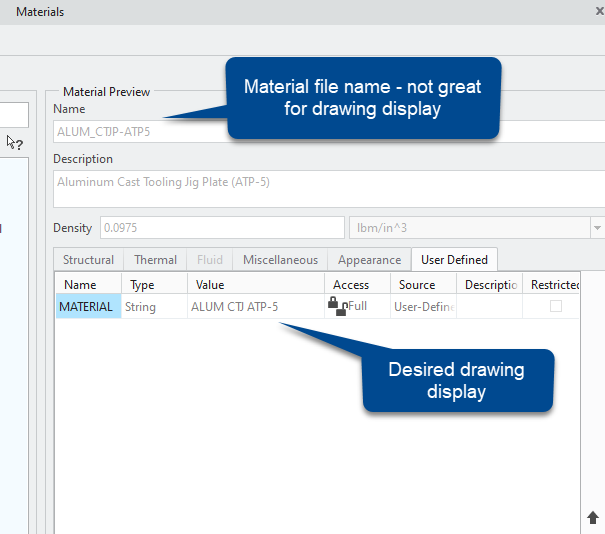Open the Thermal tab
605x534 pixels.
pos(155,260)
